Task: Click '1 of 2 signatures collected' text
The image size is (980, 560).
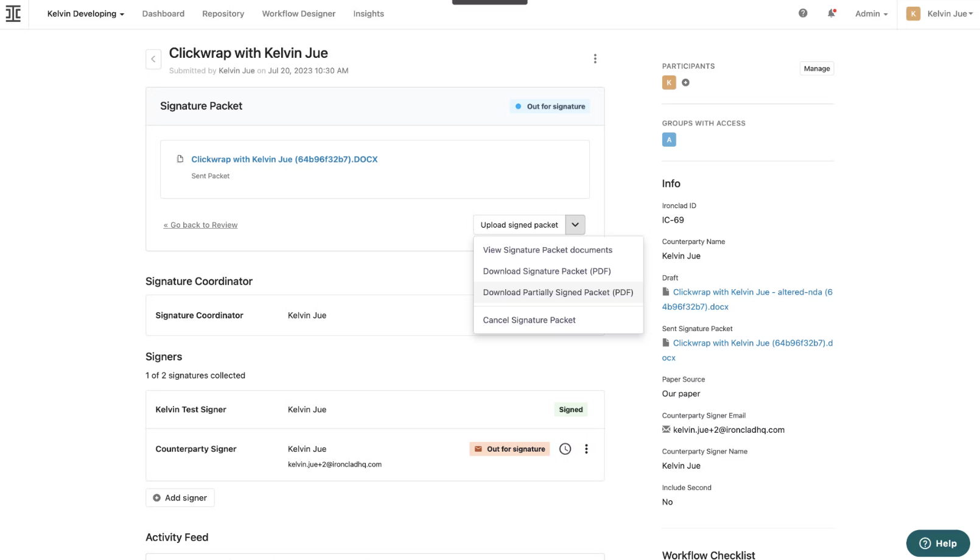Action: click(195, 376)
